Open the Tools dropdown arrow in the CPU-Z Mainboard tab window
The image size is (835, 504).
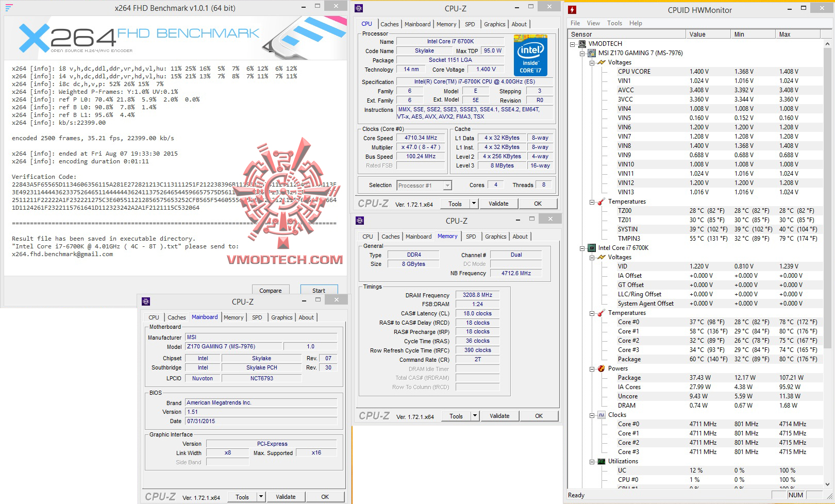pos(261,497)
